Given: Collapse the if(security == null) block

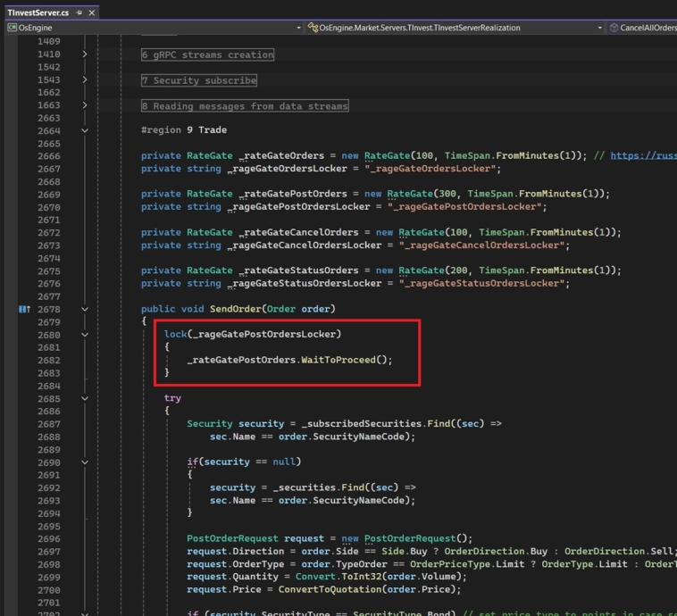Looking at the screenshot, I should pos(85,462).
